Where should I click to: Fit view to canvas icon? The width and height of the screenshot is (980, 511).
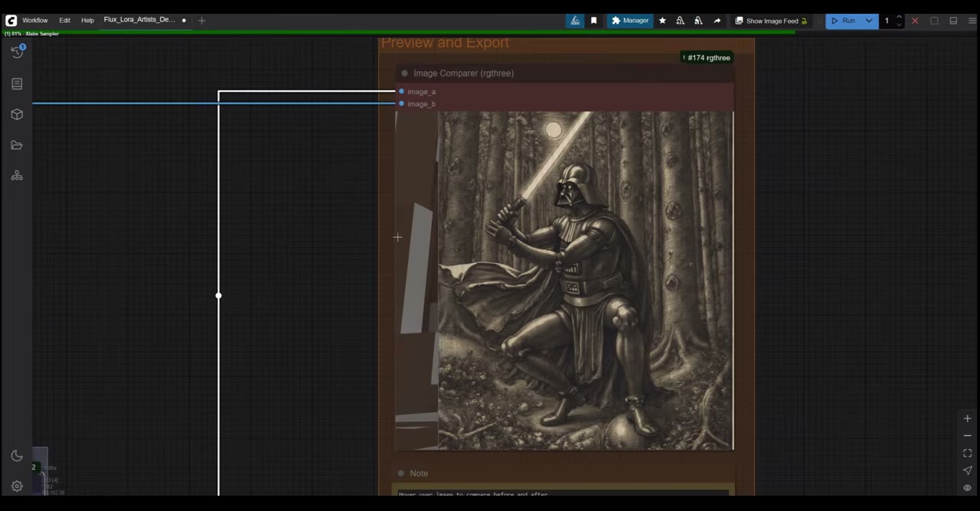pos(967,453)
